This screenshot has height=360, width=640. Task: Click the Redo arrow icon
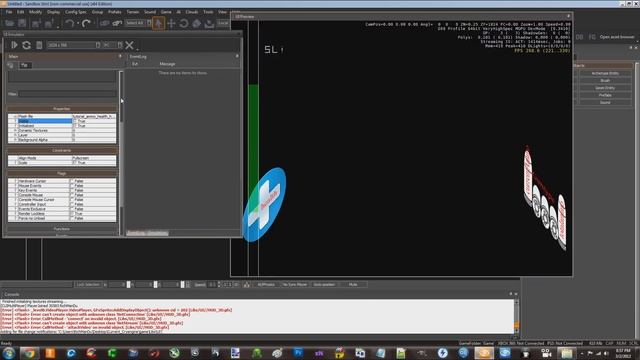pyautogui.click(x=86, y=23)
